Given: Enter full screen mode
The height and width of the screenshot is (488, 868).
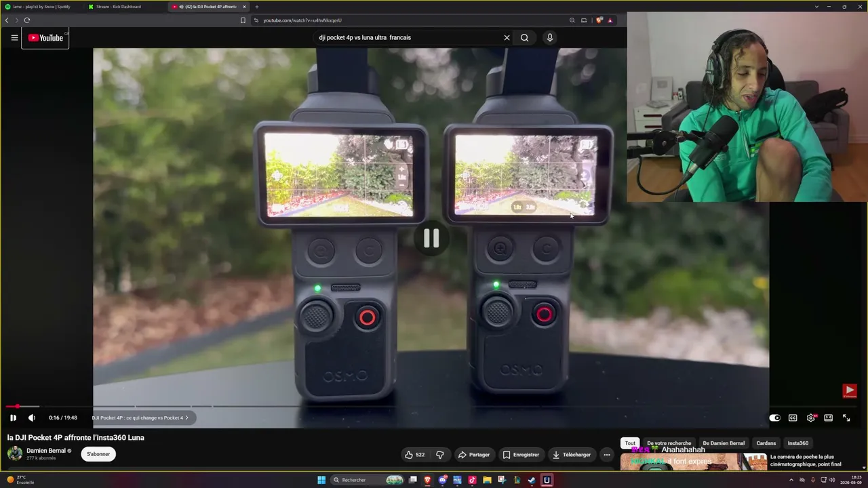Looking at the screenshot, I should coord(846,418).
